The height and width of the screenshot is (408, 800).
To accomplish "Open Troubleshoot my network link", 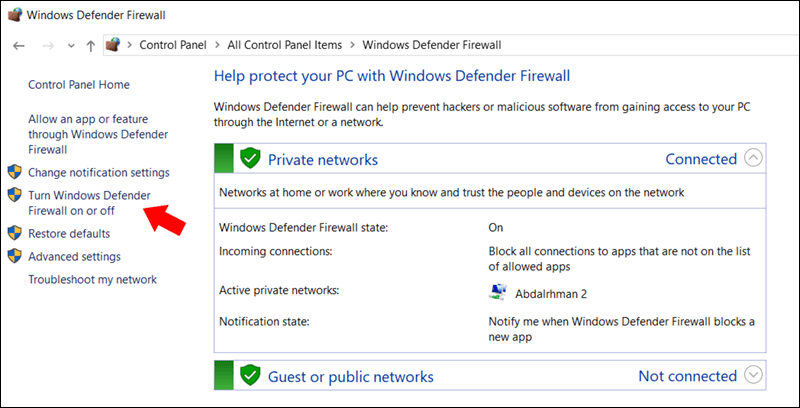I will (x=92, y=281).
